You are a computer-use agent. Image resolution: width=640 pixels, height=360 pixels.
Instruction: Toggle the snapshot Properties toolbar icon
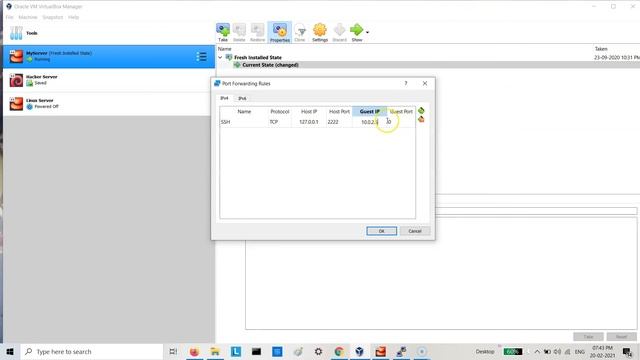280,32
